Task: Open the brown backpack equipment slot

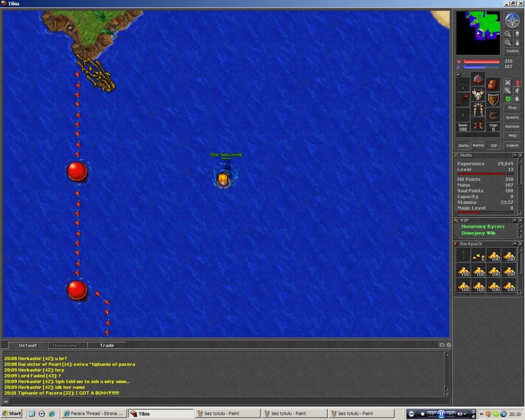Action: point(493,85)
